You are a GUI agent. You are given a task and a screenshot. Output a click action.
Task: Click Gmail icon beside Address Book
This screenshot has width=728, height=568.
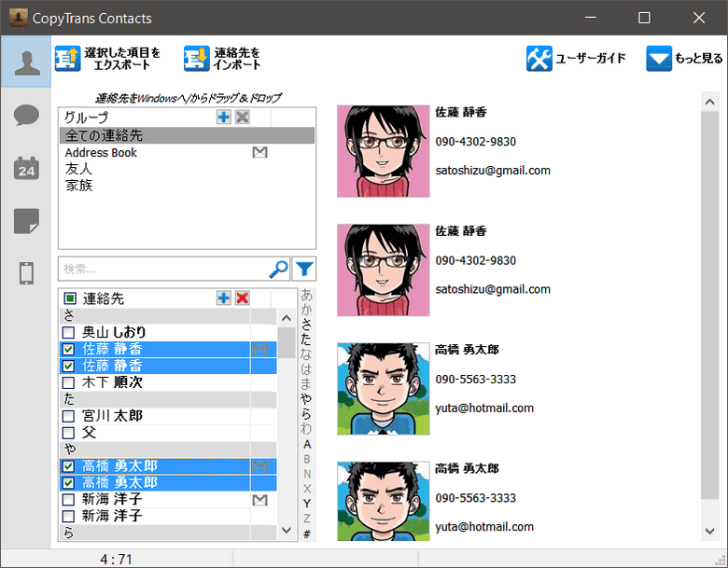tap(260, 152)
